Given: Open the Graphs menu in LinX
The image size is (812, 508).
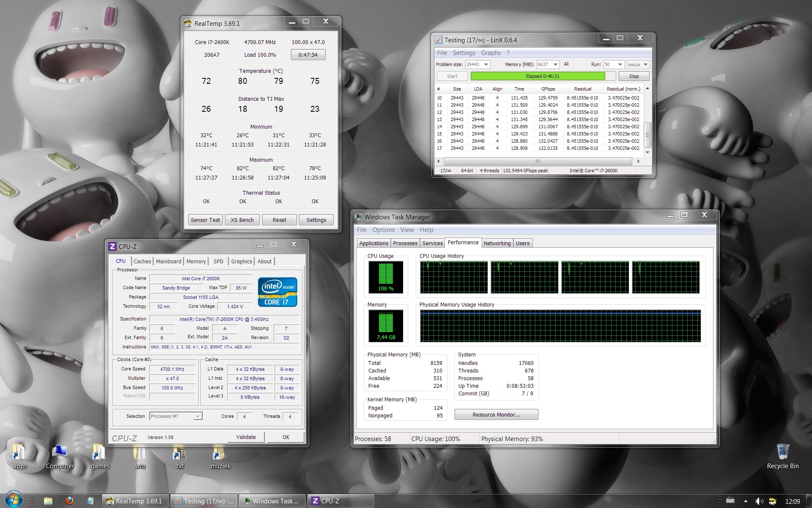Looking at the screenshot, I should click(x=491, y=53).
